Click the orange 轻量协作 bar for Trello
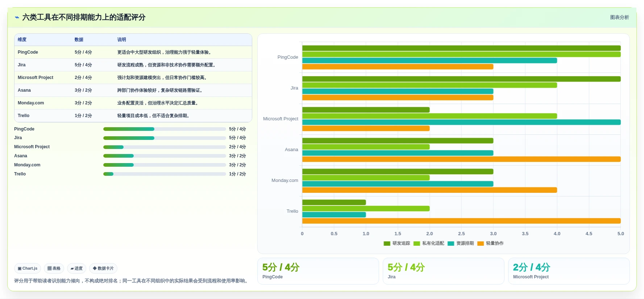 (x=461, y=221)
